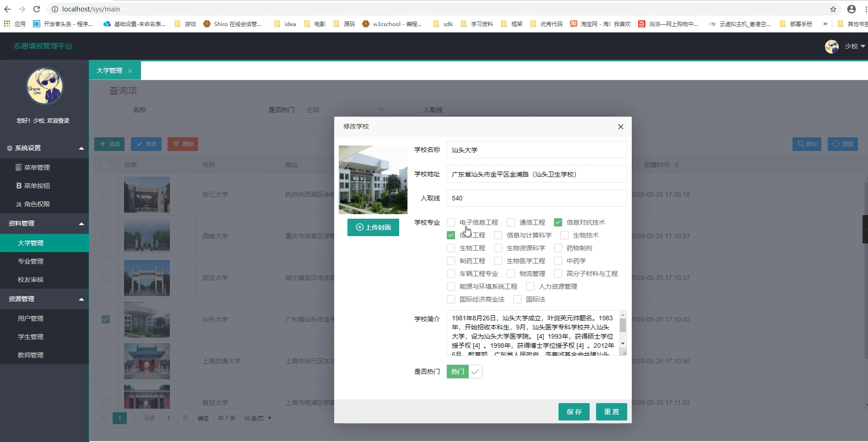Image resolution: width=868 pixels, height=442 pixels.
Task: Open the Shiro bookmark
Action: pyautogui.click(x=233, y=24)
